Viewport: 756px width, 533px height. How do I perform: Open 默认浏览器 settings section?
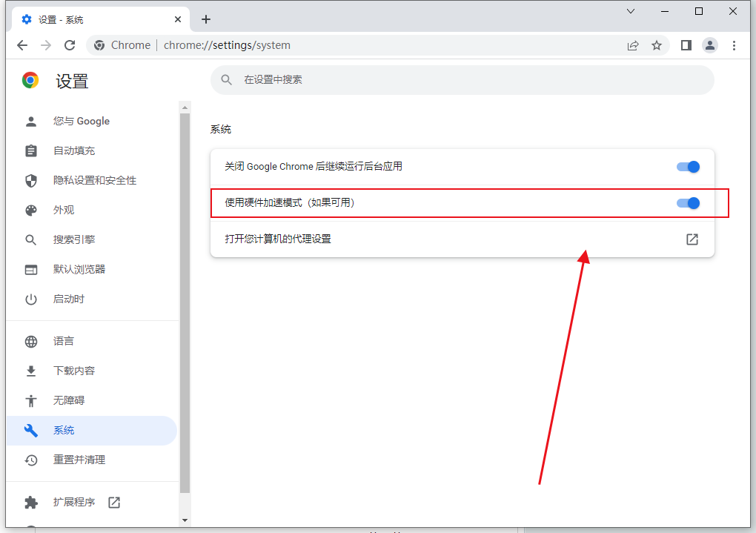(92, 270)
